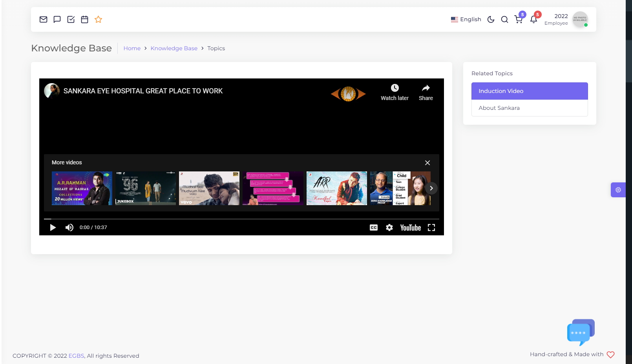Go to Home breadcrumb link

[132, 48]
